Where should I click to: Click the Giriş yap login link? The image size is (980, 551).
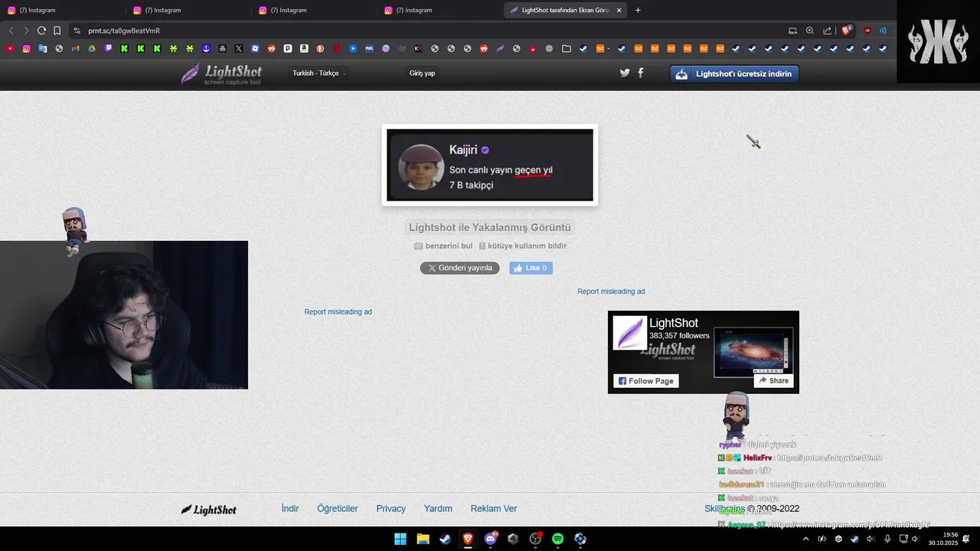pyautogui.click(x=422, y=73)
